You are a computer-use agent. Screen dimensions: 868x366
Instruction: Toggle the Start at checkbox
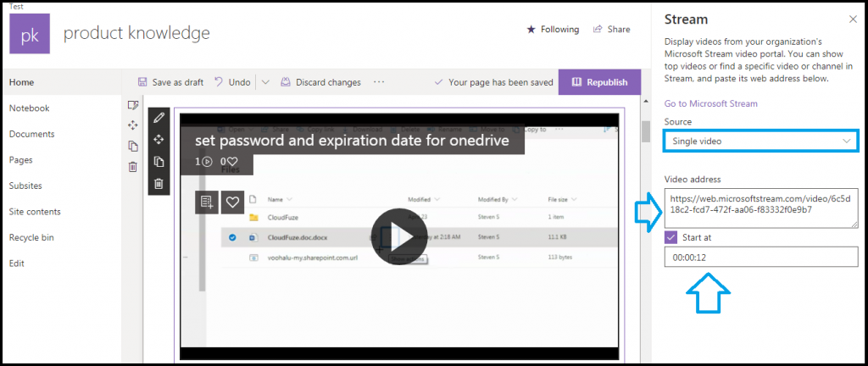point(671,238)
